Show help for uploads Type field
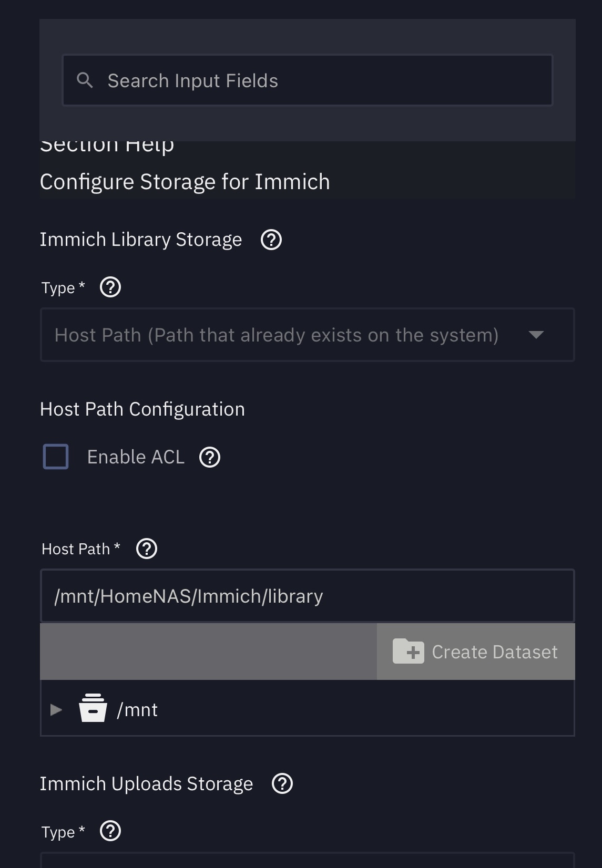602x868 pixels. pos(110,831)
